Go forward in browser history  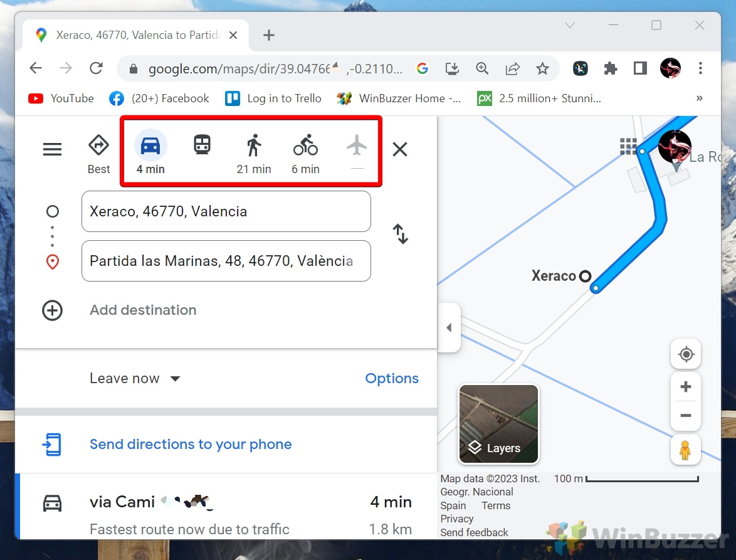66,68
